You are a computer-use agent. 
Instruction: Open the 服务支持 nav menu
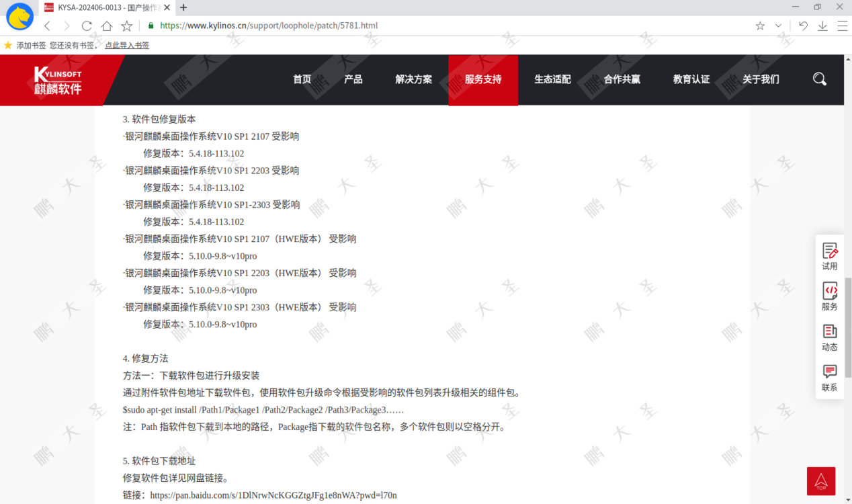click(483, 79)
